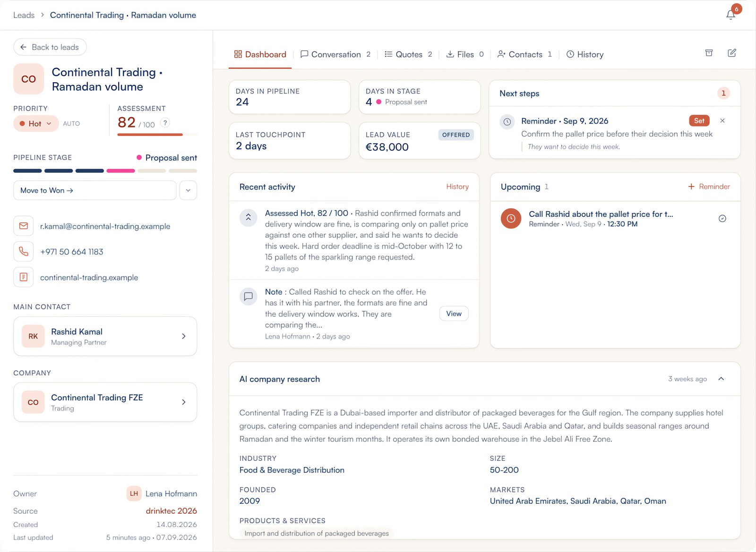Click the Days in stage card
The height and width of the screenshot is (552, 756).
(x=420, y=97)
